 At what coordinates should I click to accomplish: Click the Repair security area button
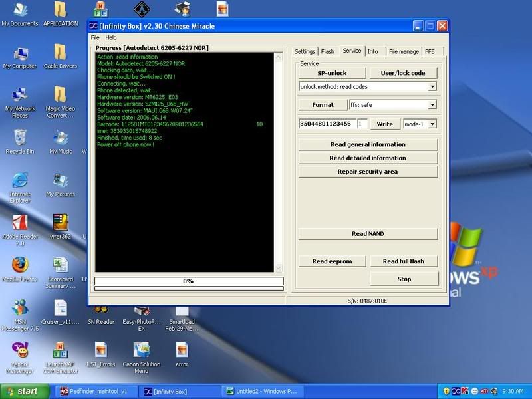pyautogui.click(x=368, y=172)
